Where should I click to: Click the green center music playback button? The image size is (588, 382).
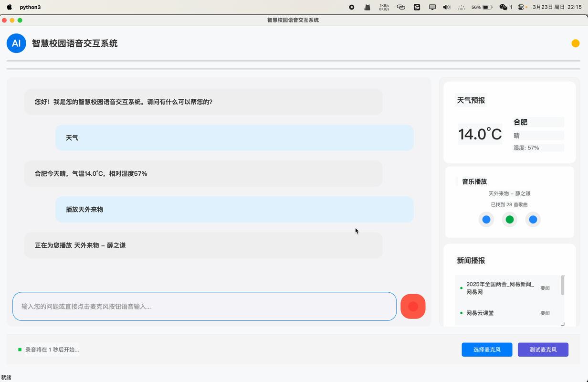510,220
